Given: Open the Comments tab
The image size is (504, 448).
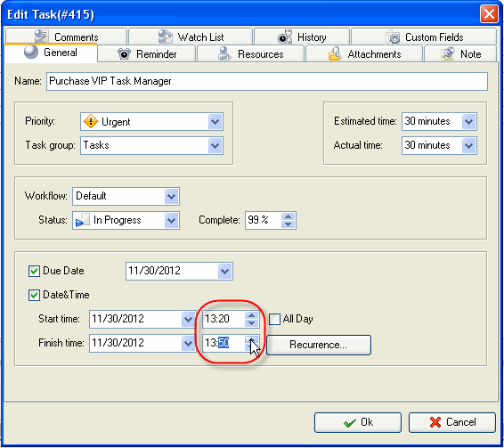Looking at the screenshot, I should tap(66, 37).
